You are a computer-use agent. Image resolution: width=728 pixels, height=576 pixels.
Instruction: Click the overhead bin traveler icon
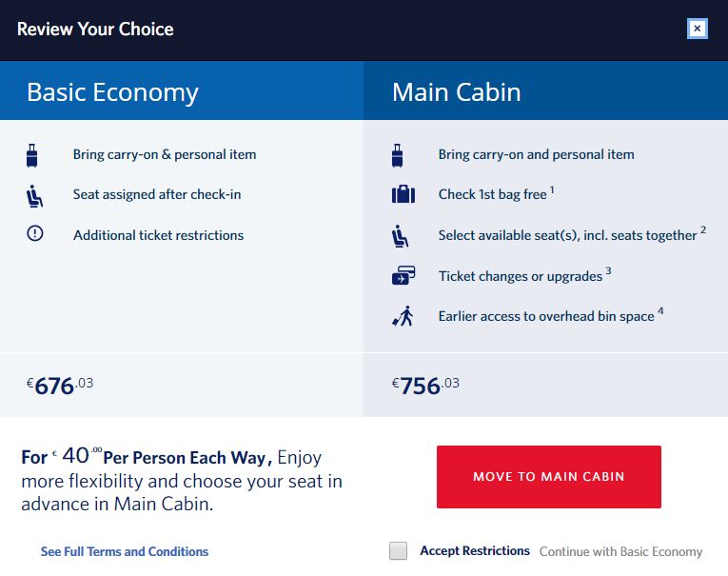(x=403, y=316)
